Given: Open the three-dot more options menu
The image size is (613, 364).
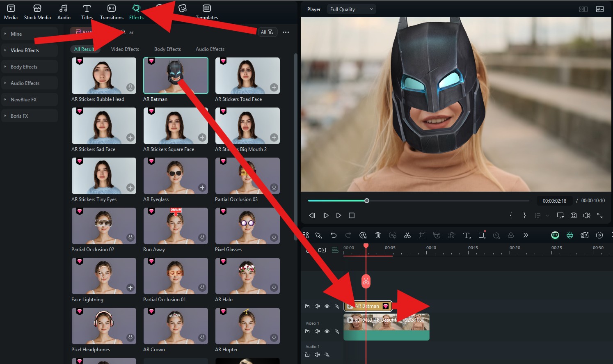Looking at the screenshot, I should (x=286, y=32).
